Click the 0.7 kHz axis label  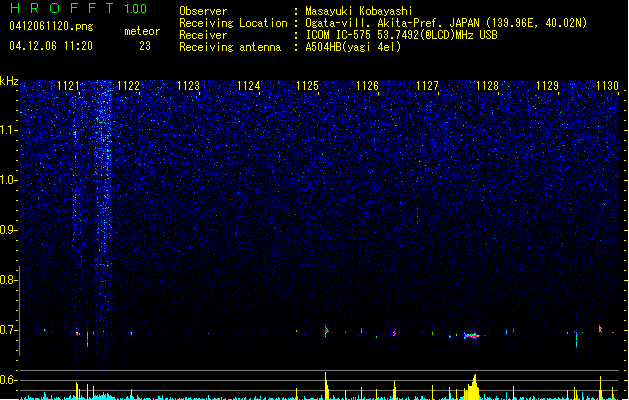tap(8, 330)
